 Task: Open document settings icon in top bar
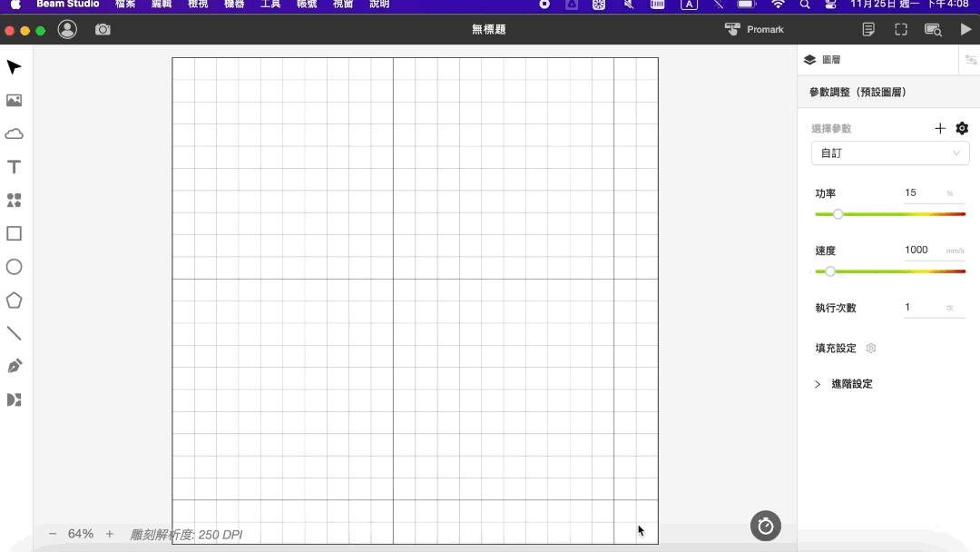click(x=868, y=29)
